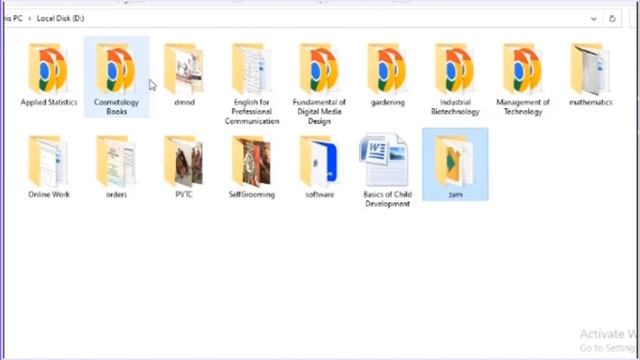Click the 'Industrial Biotechnology' name label
Image resolution: width=640 pixels, height=360 pixels.
pos(456,107)
